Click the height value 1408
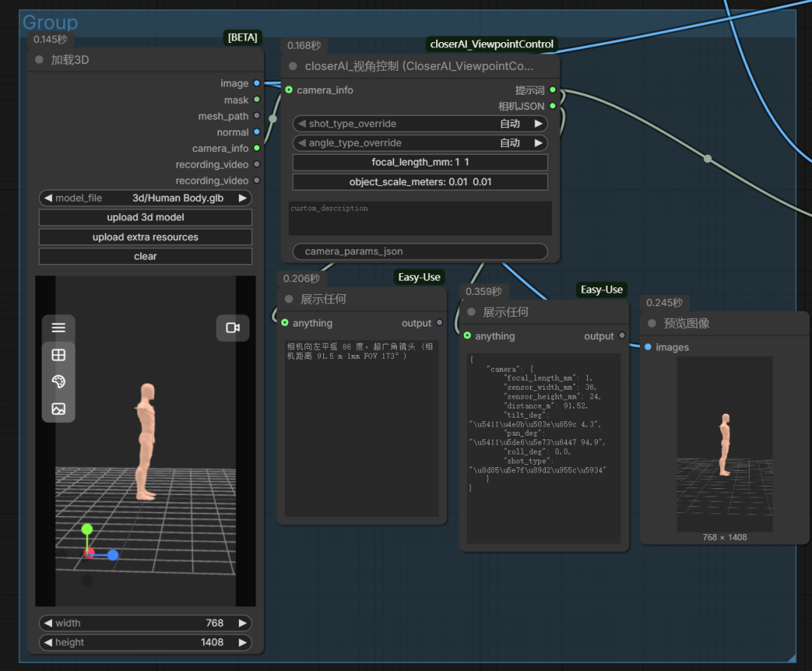812x671 pixels. (x=212, y=642)
